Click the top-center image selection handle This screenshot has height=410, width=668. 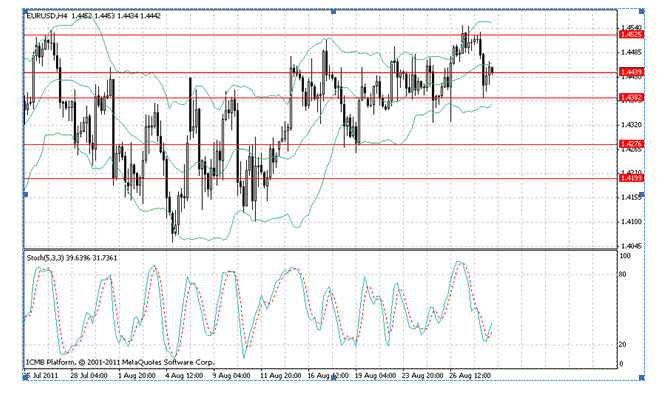[x=334, y=12]
